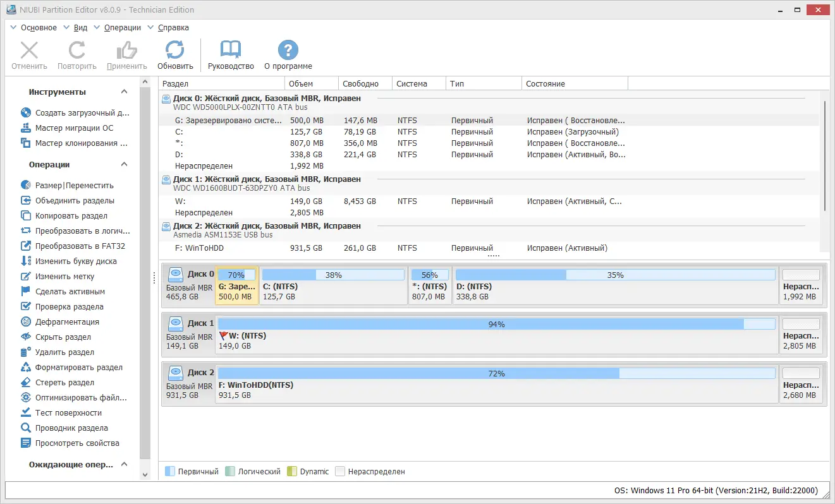This screenshot has height=504, width=835.
Task: Open the Справка menu
Action: coord(173,28)
